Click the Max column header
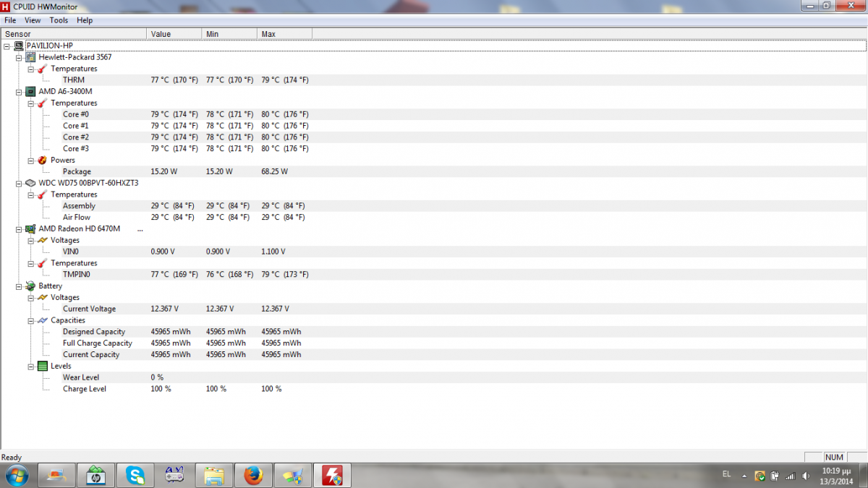This screenshot has width=868, height=488. (x=285, y=34)
